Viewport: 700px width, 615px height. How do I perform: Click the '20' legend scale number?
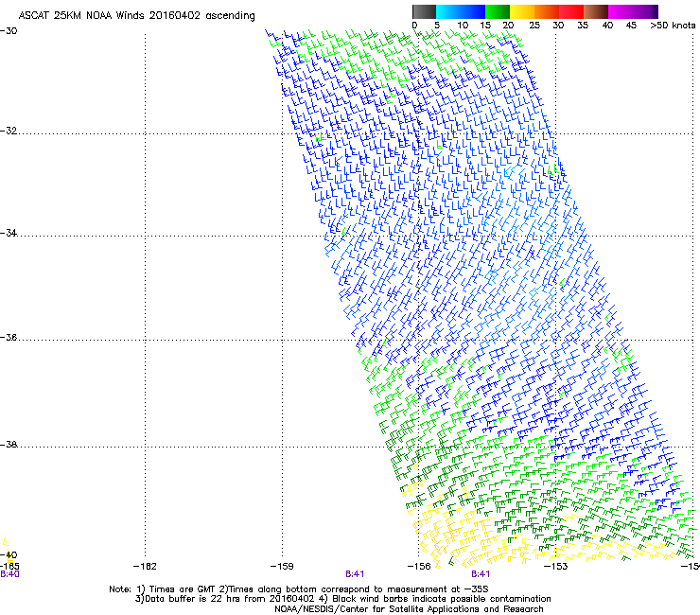pyautogui.click(x=508, y=26)
